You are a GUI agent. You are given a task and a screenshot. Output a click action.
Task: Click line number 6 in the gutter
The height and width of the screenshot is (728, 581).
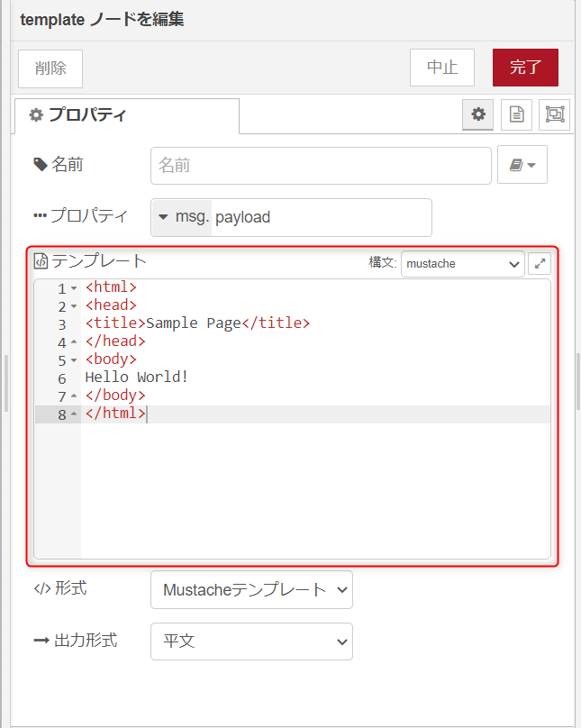tap(62, 378)
